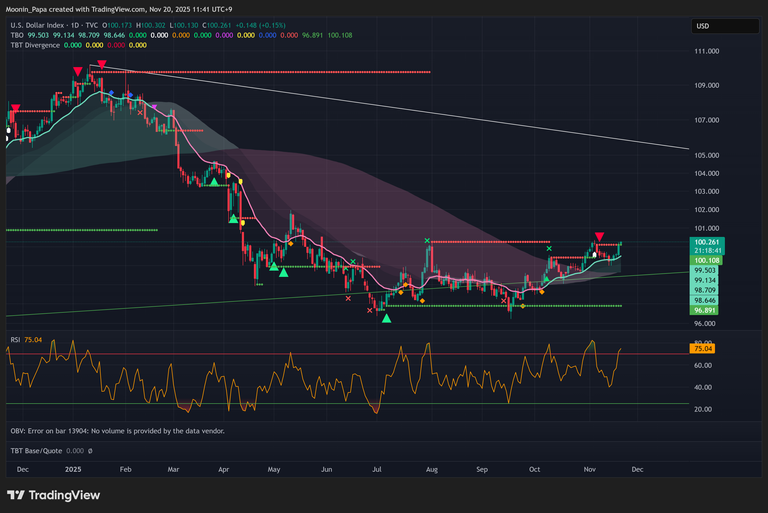Open the USD currency selector
Screen dimensions: 768x513
coord(703,26)
